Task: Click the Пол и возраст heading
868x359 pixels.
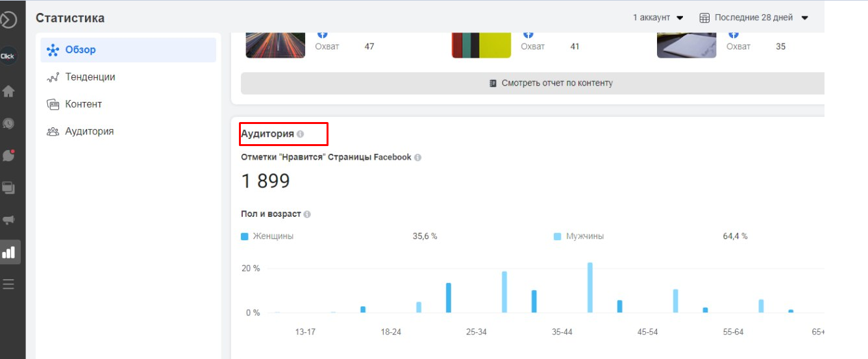Action: click(x=271, y=214)
